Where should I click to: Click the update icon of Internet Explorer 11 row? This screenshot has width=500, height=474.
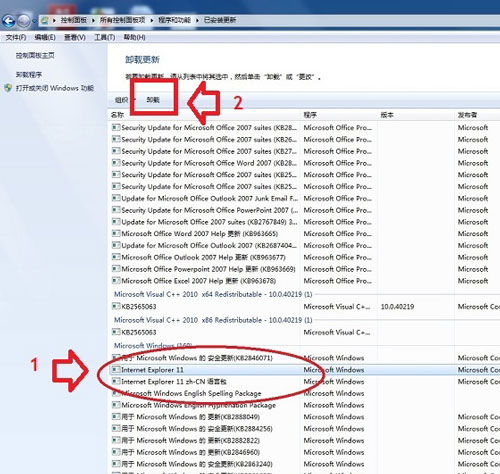point(116,369)
